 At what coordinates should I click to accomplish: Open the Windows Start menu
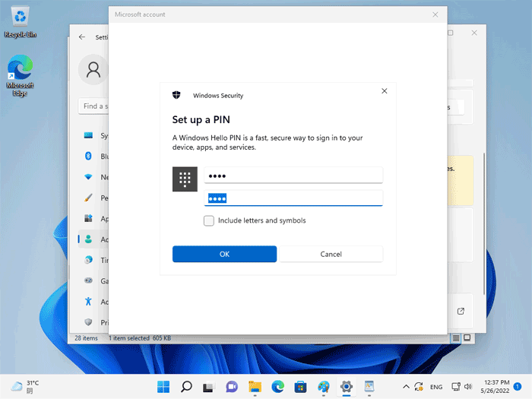163,387
